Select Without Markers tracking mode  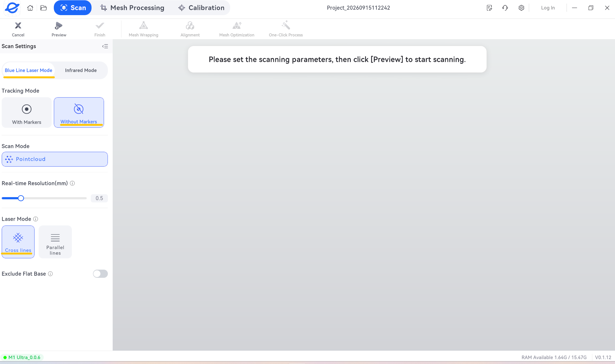pyautogui.click(x=79, y=112)
